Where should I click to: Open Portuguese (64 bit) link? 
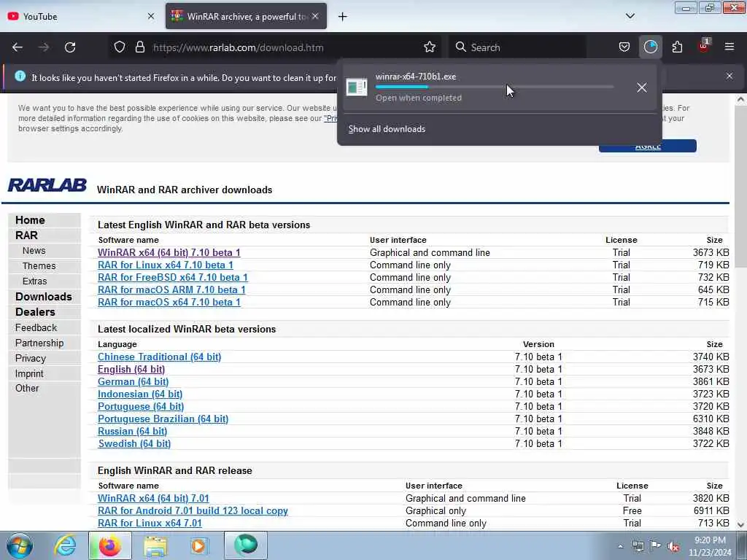[141, 406]
